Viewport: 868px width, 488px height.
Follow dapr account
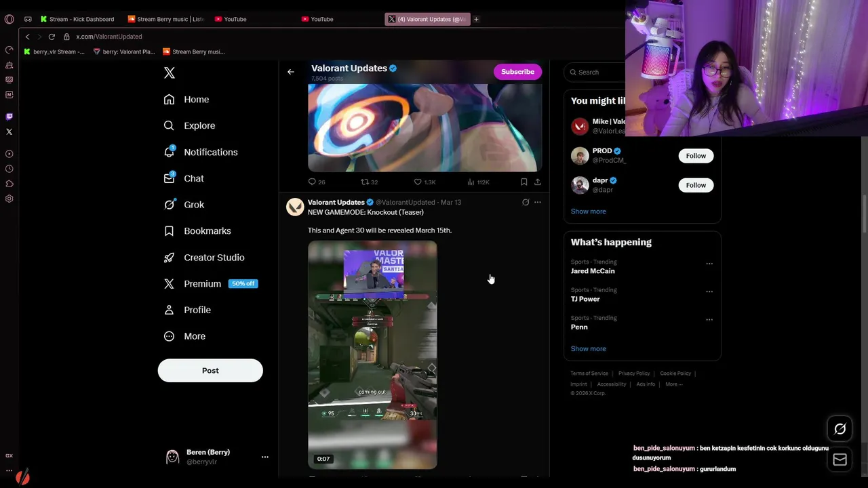(696, 185)
